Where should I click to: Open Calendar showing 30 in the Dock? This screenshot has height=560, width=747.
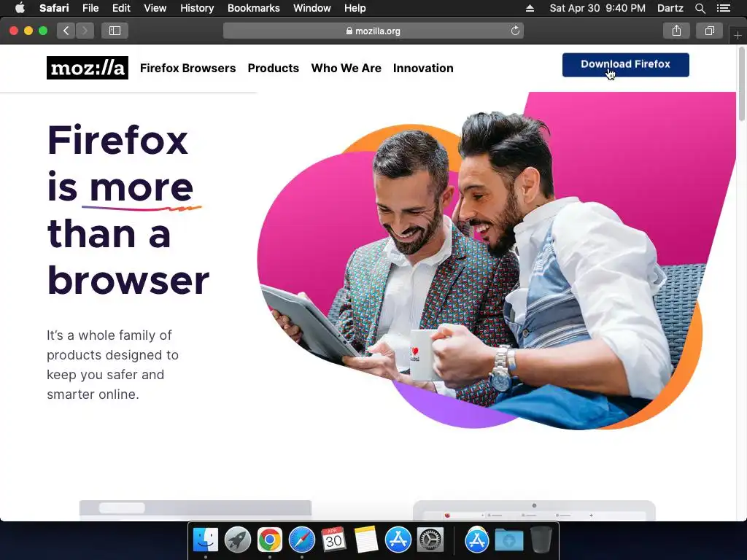tap(333, 540)
